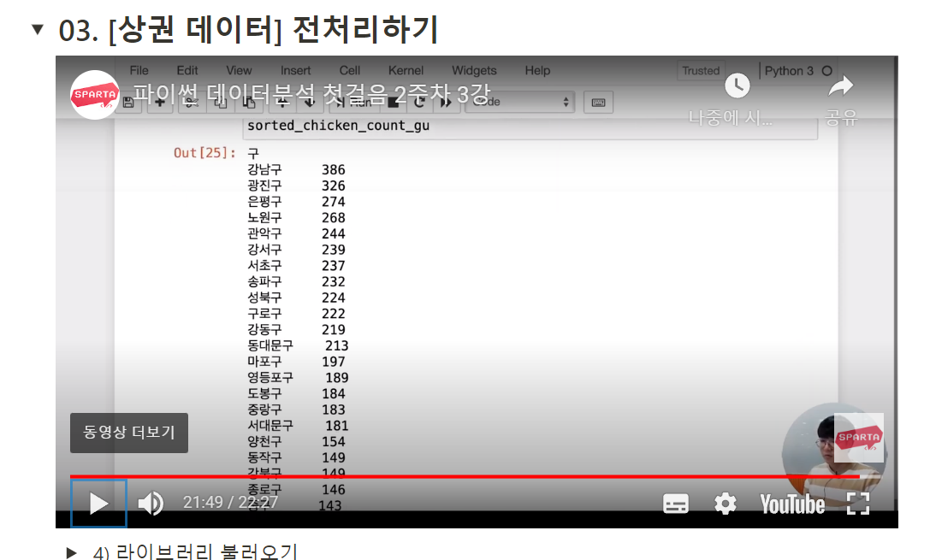The width and height of the screenshot is (930, 560).
Task: Collapse 03. [상권 데이터] 전처리하기 section
Action: (x=38, y=30)
